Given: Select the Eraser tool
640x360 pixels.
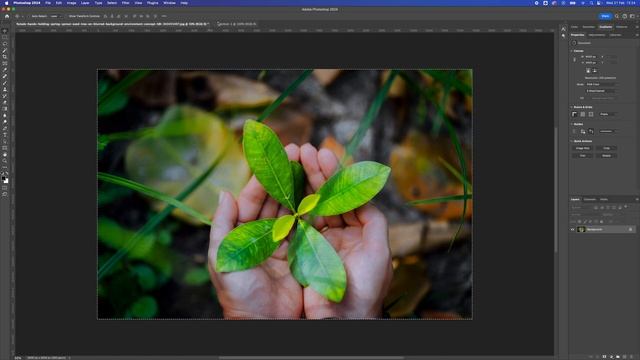Looking at the screenshot, I should [x=5, y=102].
